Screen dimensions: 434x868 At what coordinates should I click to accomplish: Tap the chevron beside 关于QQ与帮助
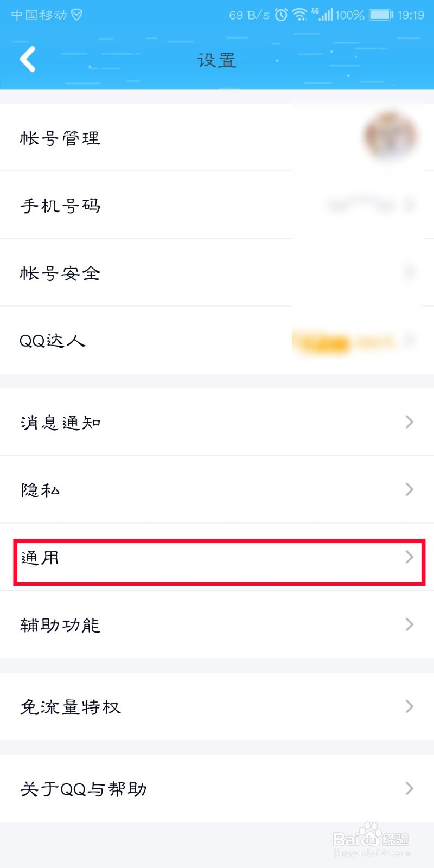point(410,788)
